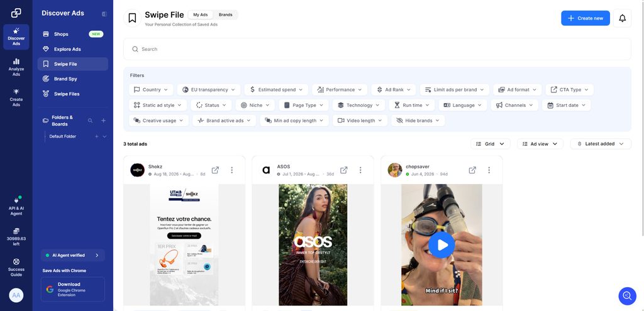Image resolution: width=644 pixels, height=311 pixels.
Task: Click the Create new button
Action: pos(586,18)
